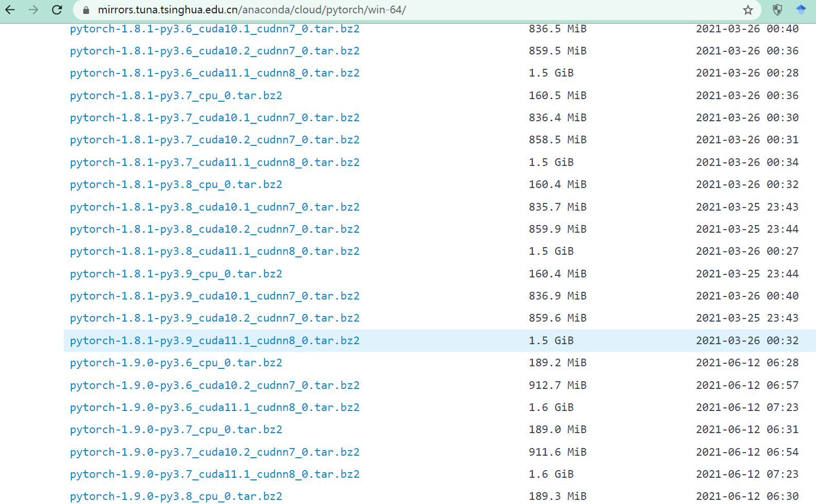
Task: Reload the current page
Action: tap(57, 10)
